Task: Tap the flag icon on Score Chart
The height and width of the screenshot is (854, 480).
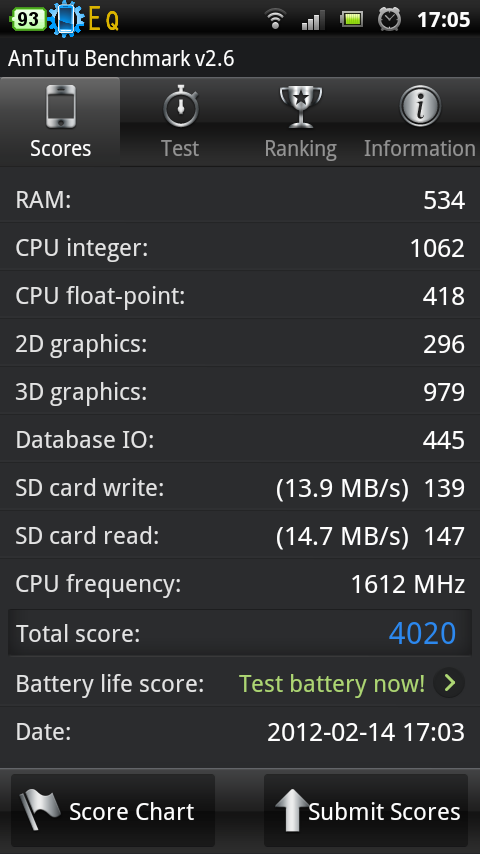Action: pyautogui.click(x=39, y=810)
